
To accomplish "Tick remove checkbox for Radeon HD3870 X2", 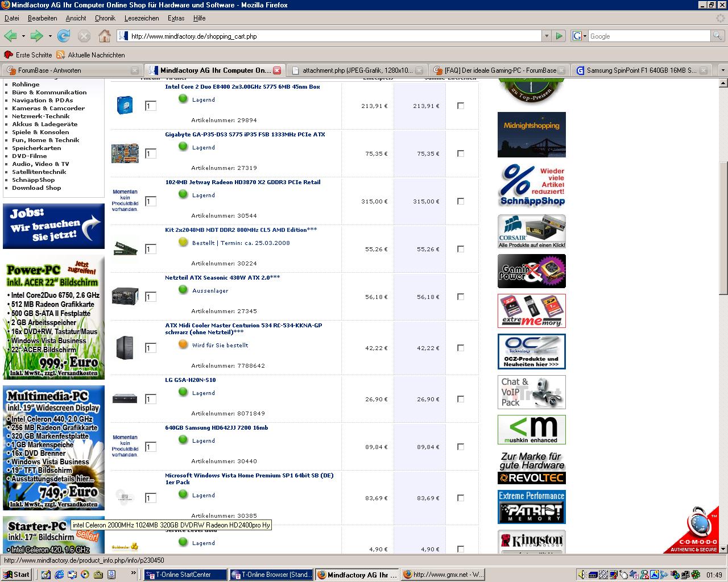I will tap(461, 201).
